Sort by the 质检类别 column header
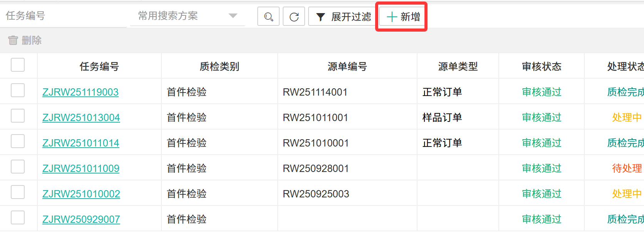Screen dimensions: 644x246 pos(219,67)
